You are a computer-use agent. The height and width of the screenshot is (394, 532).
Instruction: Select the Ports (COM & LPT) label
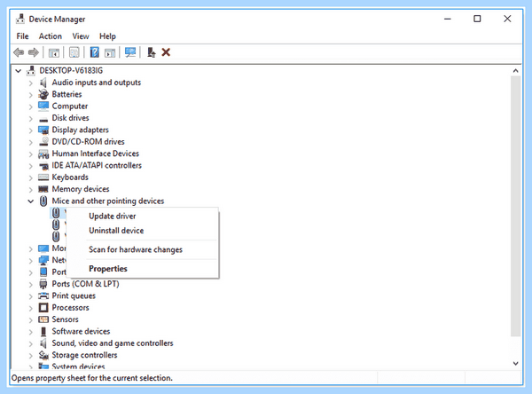click(x=85, y=284)
